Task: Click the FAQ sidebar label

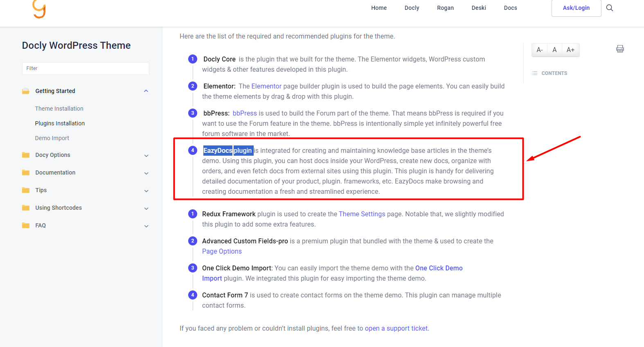Action: [x=41, y=225]
